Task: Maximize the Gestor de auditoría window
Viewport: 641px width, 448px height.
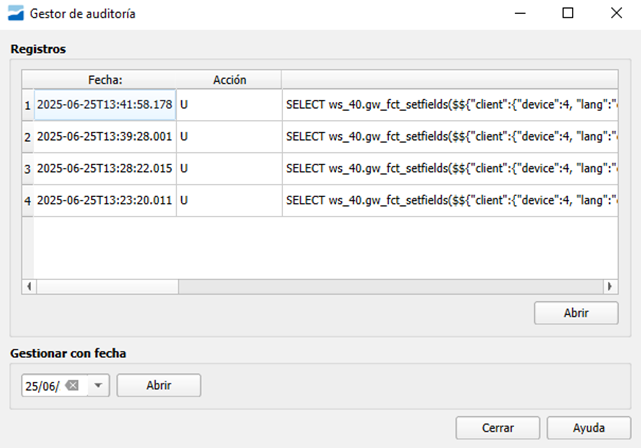Action: pyautogui.click(x=567, y=13)
